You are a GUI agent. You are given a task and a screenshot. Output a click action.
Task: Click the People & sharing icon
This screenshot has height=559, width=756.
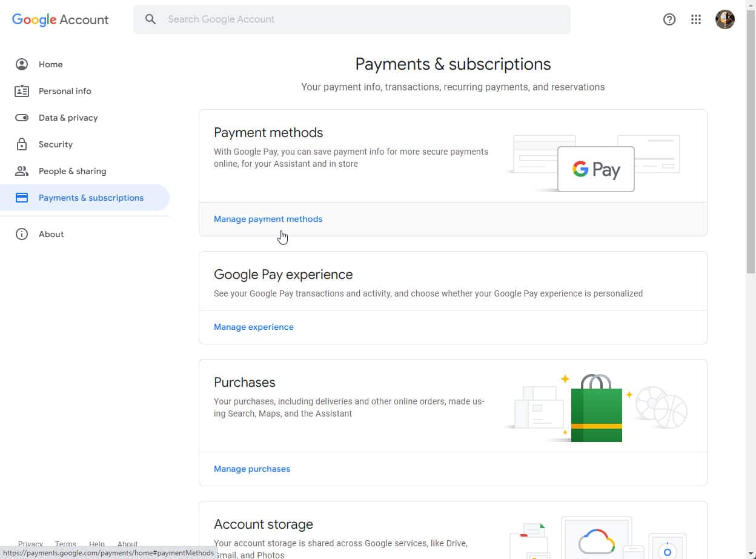pyautogui.click(x=22, y=171)
